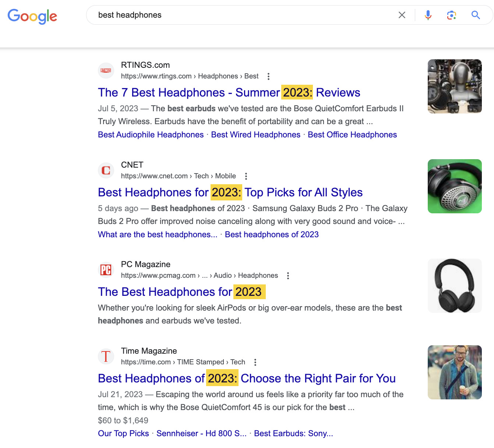Screen dimensions: 494x448
Task: Open the three-dot menu on the PC Magazine result
Action: tap(287, 276)
